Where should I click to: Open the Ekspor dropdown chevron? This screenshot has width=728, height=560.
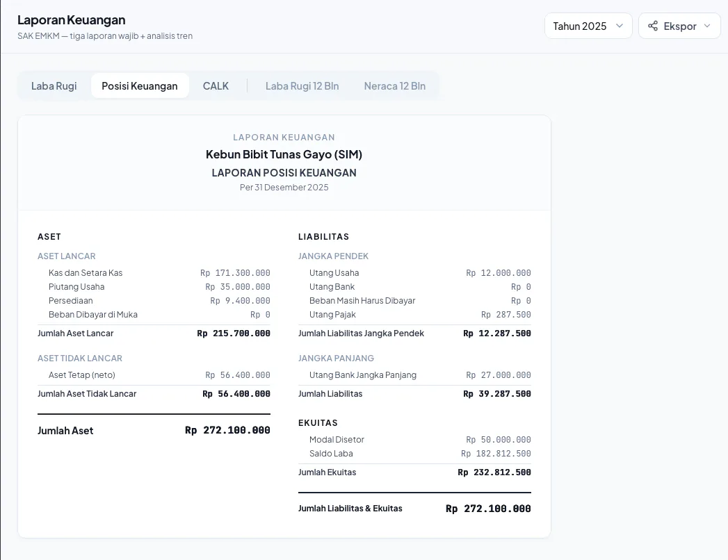coord(707,26)
